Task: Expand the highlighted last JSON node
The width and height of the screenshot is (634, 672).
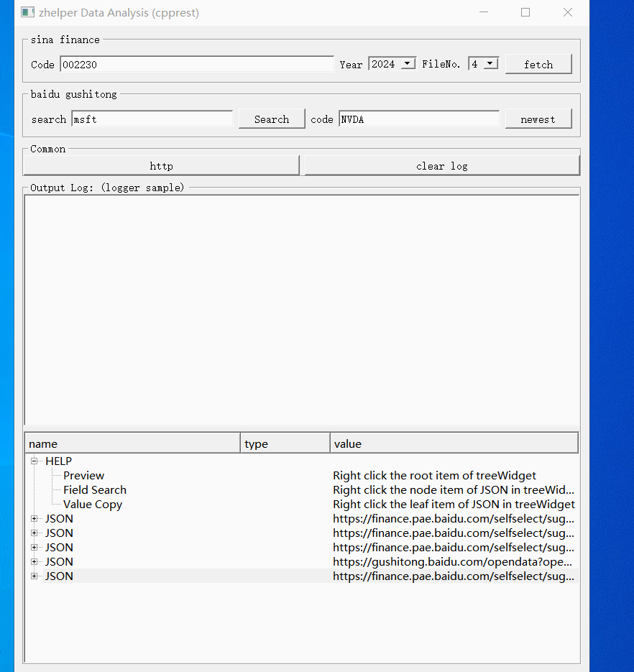Action: coord(35,576)
